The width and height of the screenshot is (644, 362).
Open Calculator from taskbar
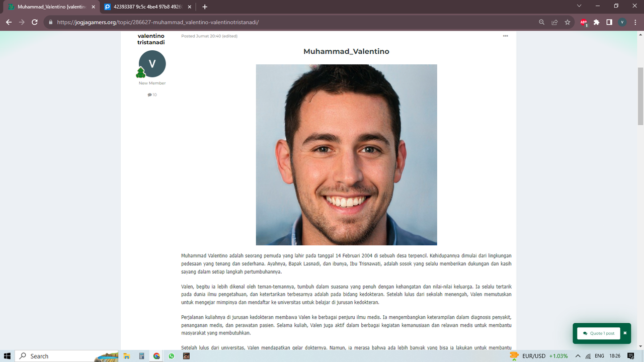pyautogui.click(x=142, y=356)
